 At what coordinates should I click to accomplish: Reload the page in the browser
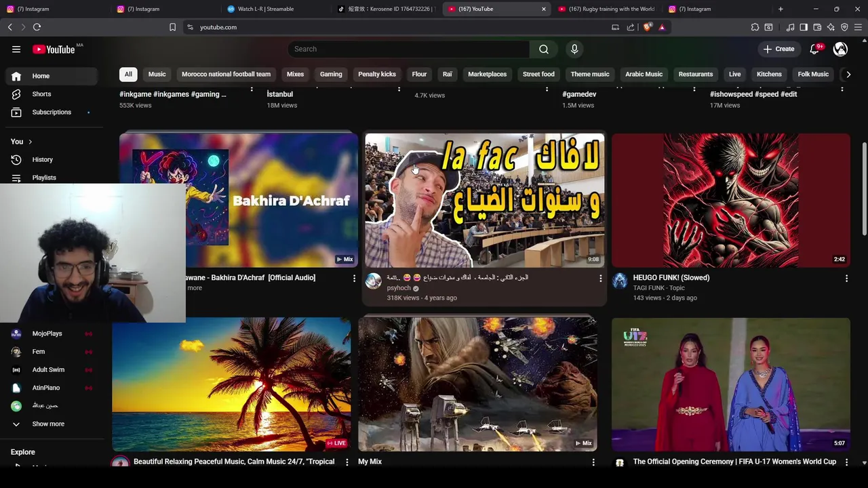37,27
